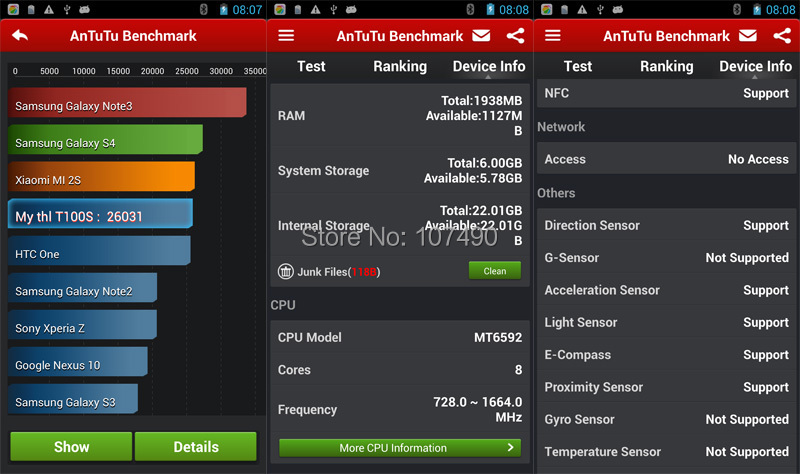Switch to the Ranking tab in the right screen
Viewport: 800px width, 474px height.
667,66
